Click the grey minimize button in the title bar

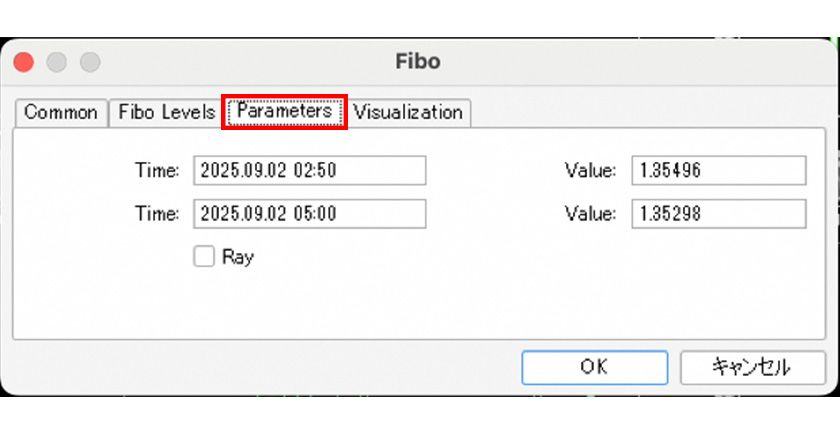pyautogui.click(x=56, y=62)
